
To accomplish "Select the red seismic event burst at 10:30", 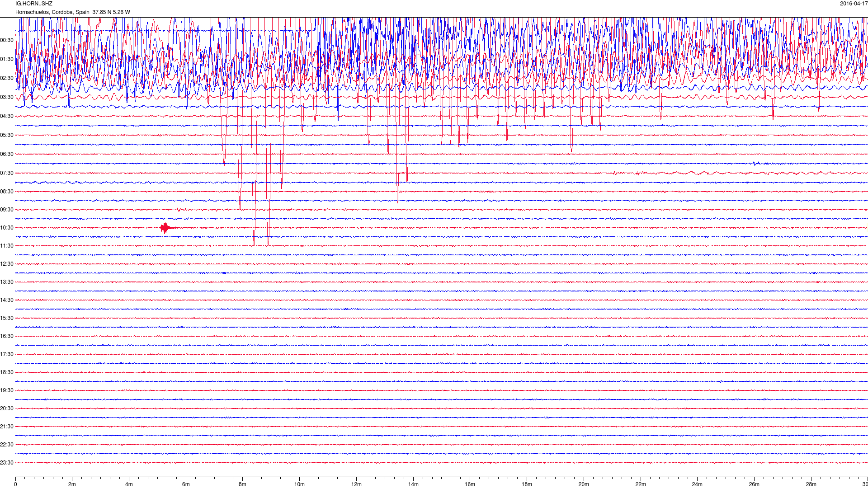I will 166,228.
